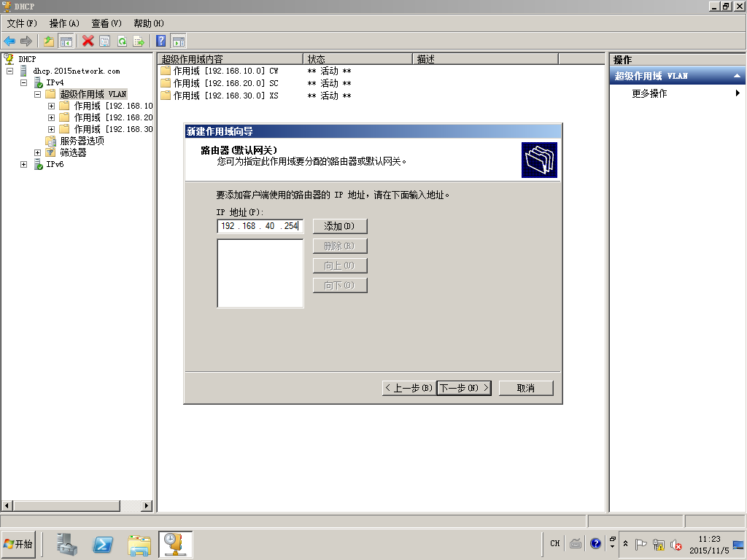Open the 操作(A) menu
This screenshot has height=560, width=747.
pos(64,23)
